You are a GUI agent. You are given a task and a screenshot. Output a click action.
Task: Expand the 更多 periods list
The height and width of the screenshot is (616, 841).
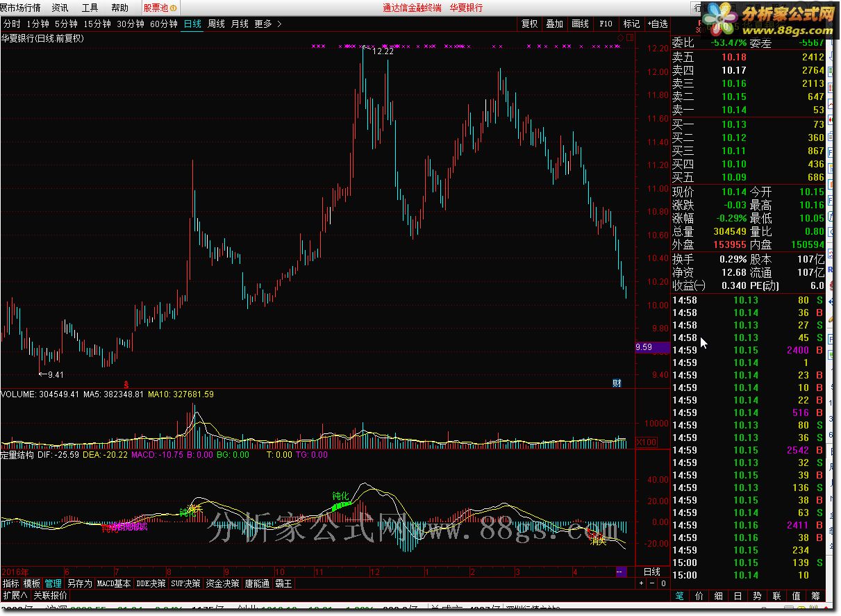(268, 24)
